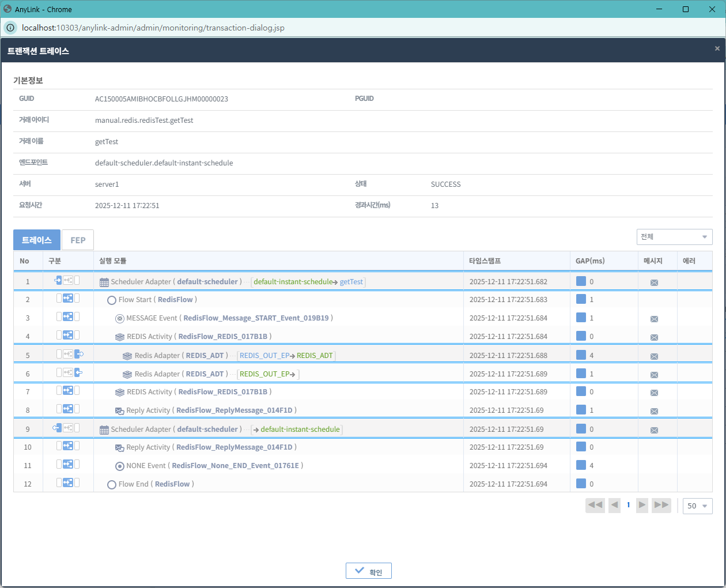Click inbound arrow type icon in row 1
This screenshot has width=726, height=588.
pos(58,281)
